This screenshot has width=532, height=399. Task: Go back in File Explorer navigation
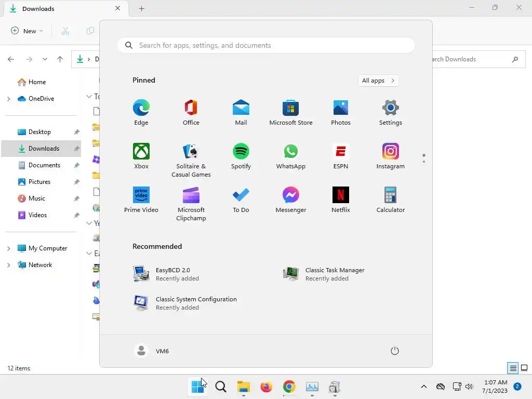click(x=11, y=59)
